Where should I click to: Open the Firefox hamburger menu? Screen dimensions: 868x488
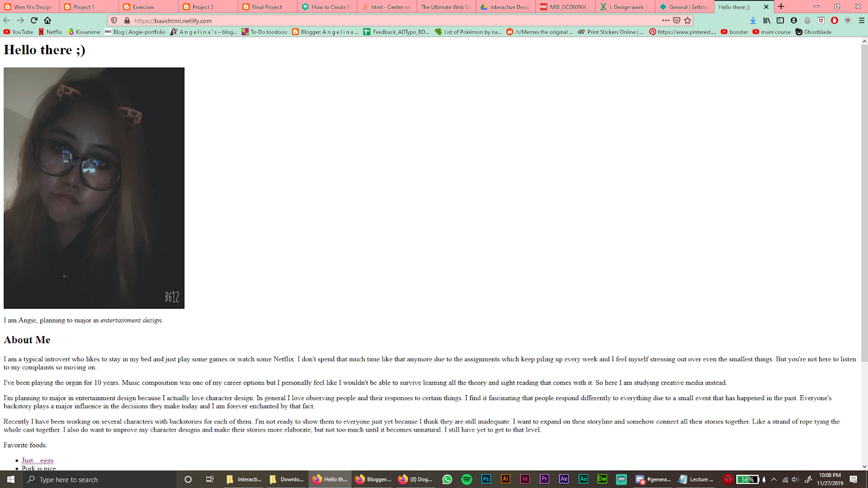[861, 21]
